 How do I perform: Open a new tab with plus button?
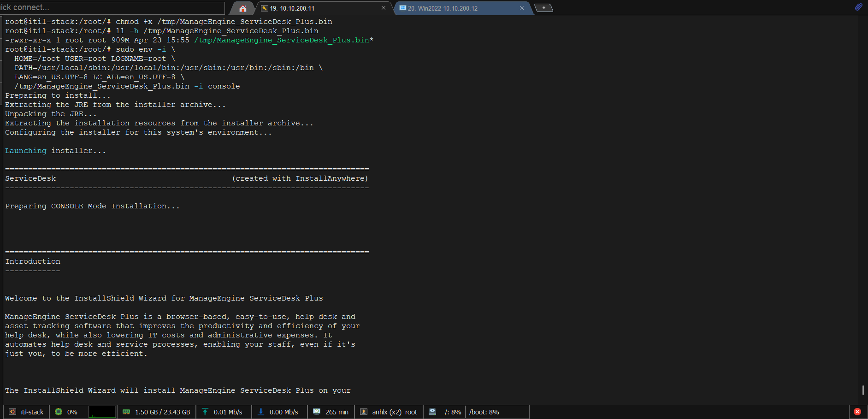[543, 8]
